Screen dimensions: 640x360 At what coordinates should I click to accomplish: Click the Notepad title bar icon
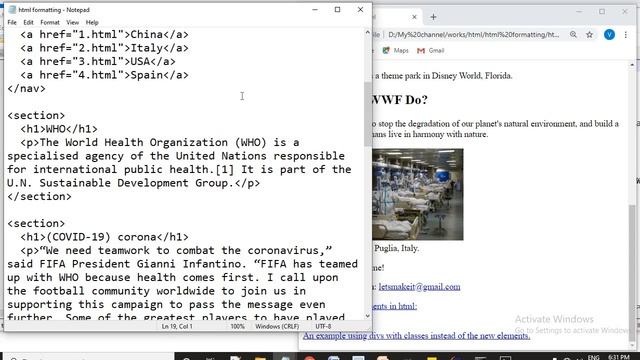click(12, 9)
